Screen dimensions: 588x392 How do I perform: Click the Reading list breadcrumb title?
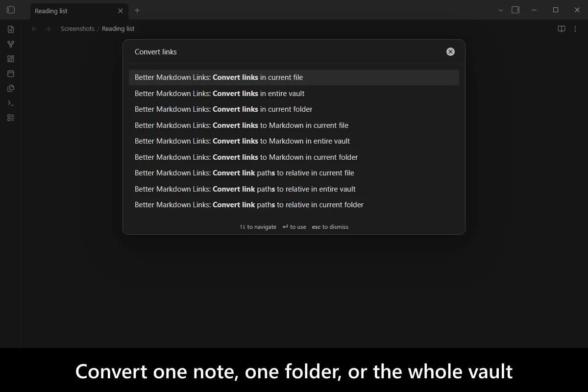coord(118,29)
